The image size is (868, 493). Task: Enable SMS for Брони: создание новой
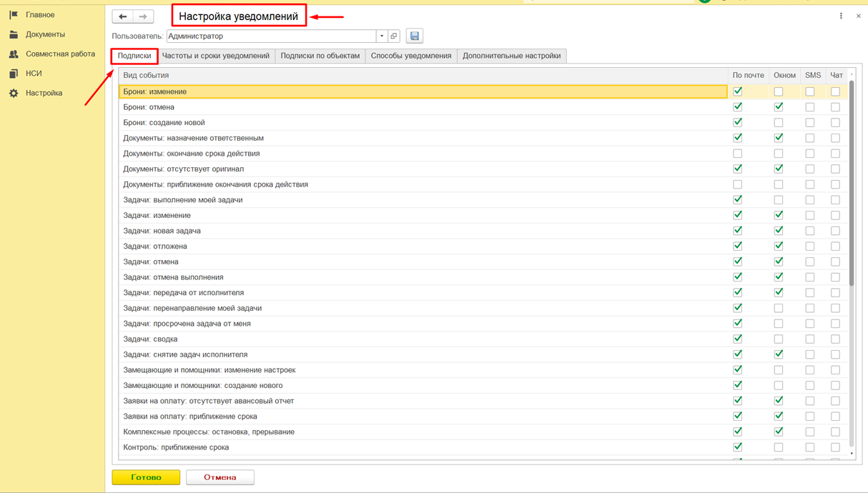(810, 123)
